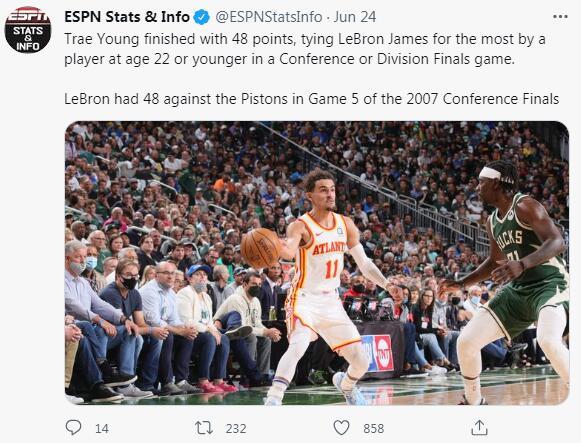This screenshot has height=443, width=581.
Task: Click the Jun 24 timestamp
Action: point(355,17)
